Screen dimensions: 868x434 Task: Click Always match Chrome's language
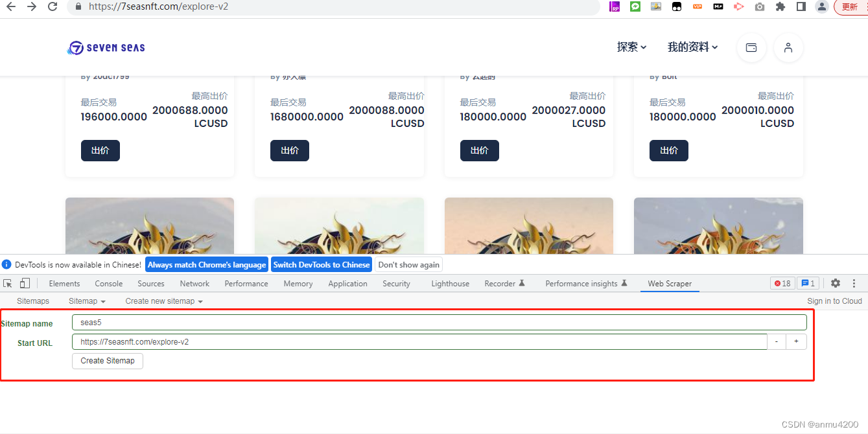(x=207, y=264)
